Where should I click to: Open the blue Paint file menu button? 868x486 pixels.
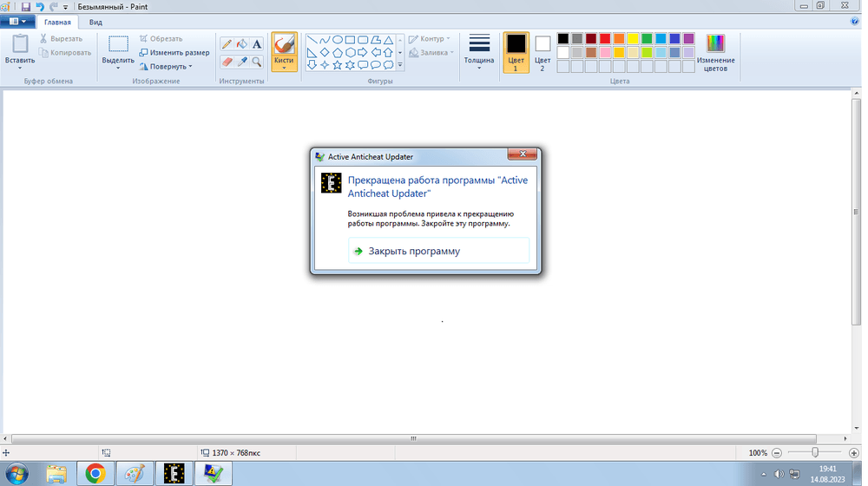[17, 22]
